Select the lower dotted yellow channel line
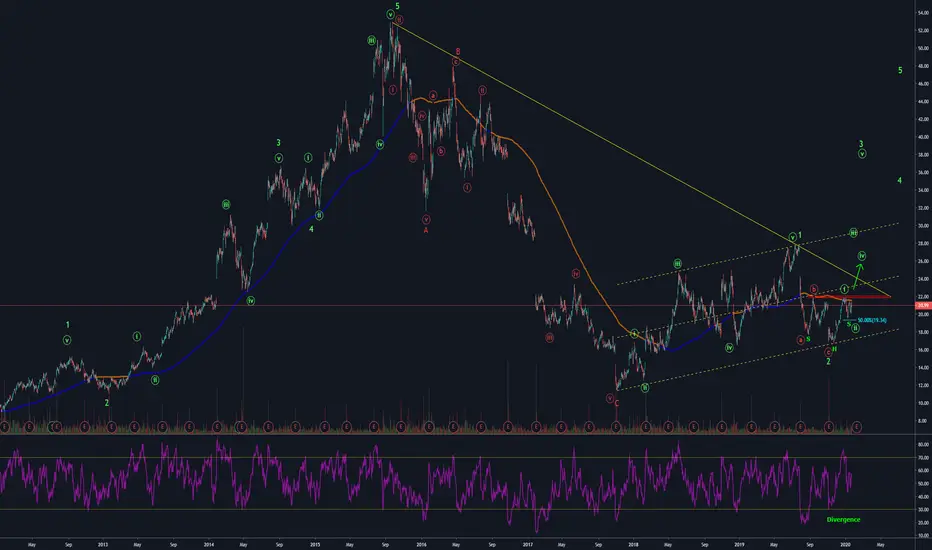The image size is (932, 550). pos(758,360)
